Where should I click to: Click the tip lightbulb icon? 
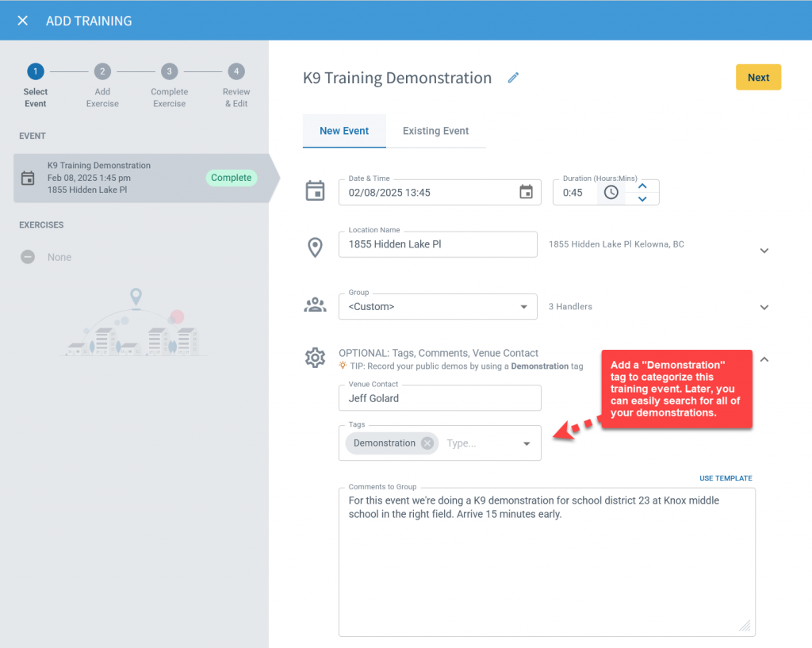pos(343,366)
